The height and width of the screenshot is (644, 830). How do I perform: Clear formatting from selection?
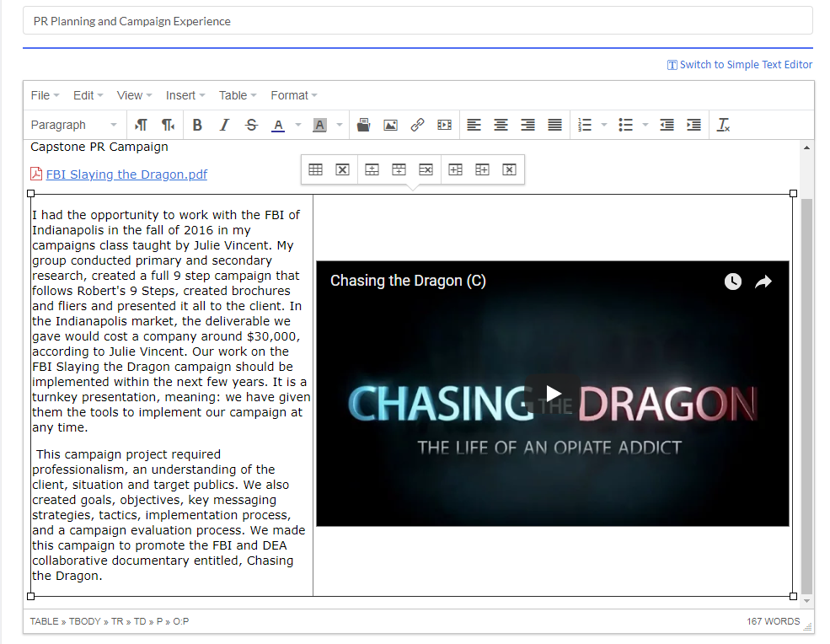pos(723,125)
